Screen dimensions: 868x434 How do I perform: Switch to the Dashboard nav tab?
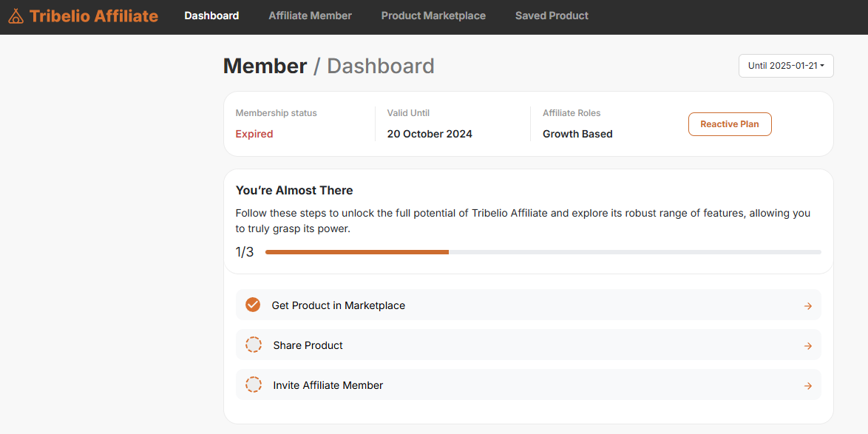tap(211, 16)
